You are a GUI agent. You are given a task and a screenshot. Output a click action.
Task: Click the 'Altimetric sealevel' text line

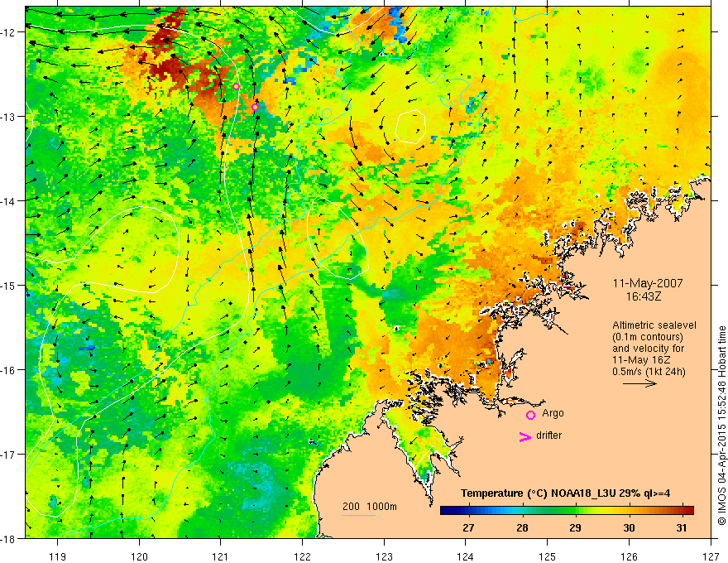(x=654, y=325)
